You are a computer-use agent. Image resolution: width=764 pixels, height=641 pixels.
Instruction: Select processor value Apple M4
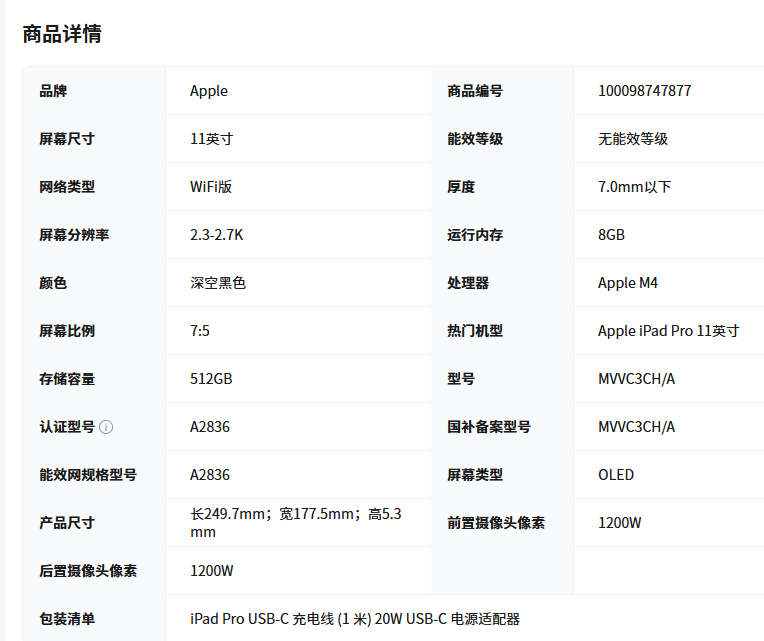(x=628, y=283)
